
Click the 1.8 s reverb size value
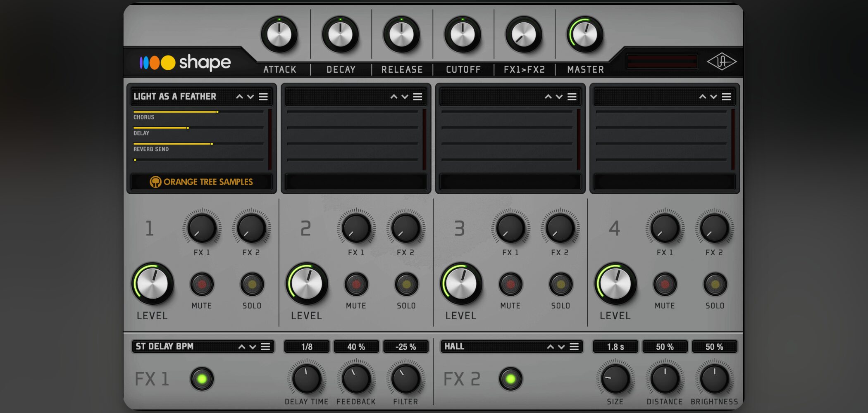(x=615, y=347)
